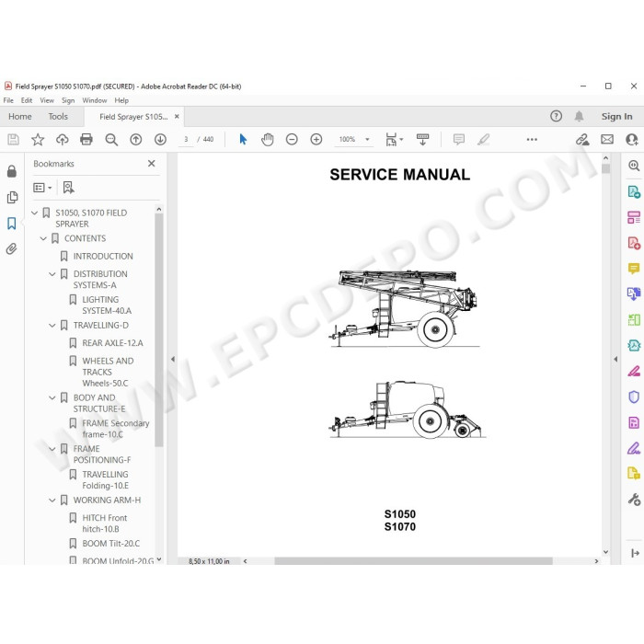Click the Sign In button

pyautogui.click(x=617, y=116)
